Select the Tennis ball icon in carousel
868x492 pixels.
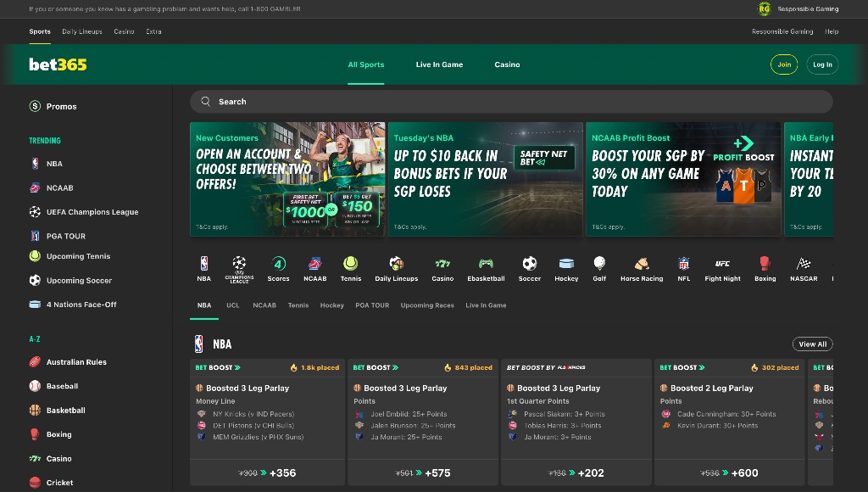(x=350, y=263)
